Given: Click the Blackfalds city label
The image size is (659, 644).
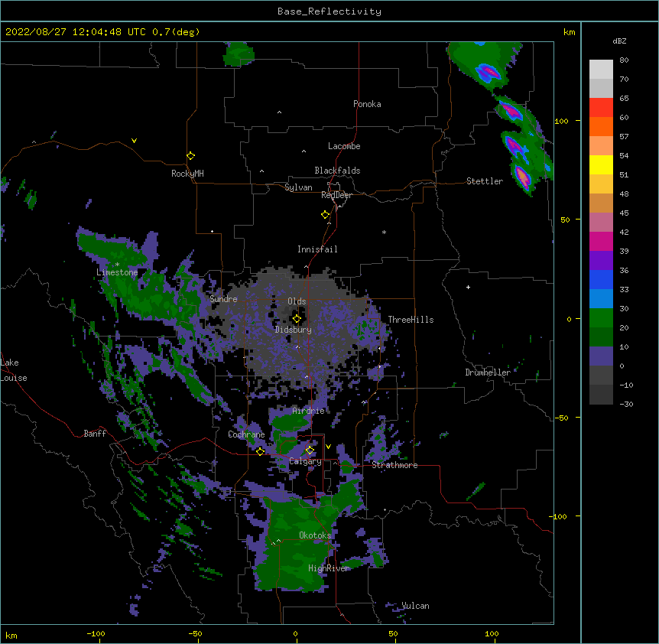Looking at the screenshot, I should tap(337, 171).
